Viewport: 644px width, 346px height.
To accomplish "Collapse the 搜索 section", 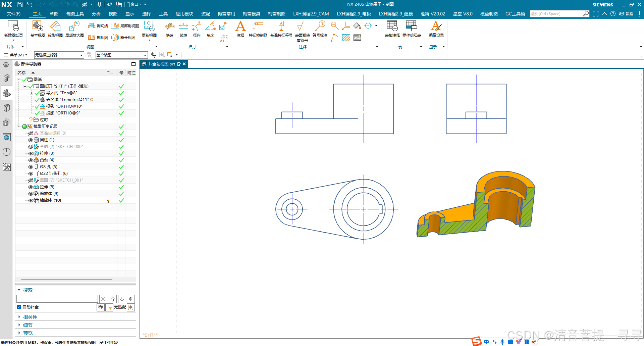I will [x=19, y=290].
